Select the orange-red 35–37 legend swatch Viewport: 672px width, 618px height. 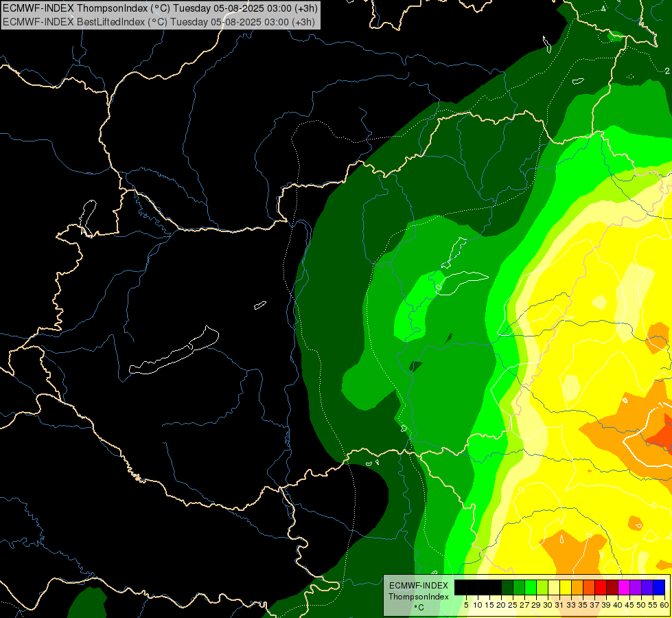coord(589,588)
